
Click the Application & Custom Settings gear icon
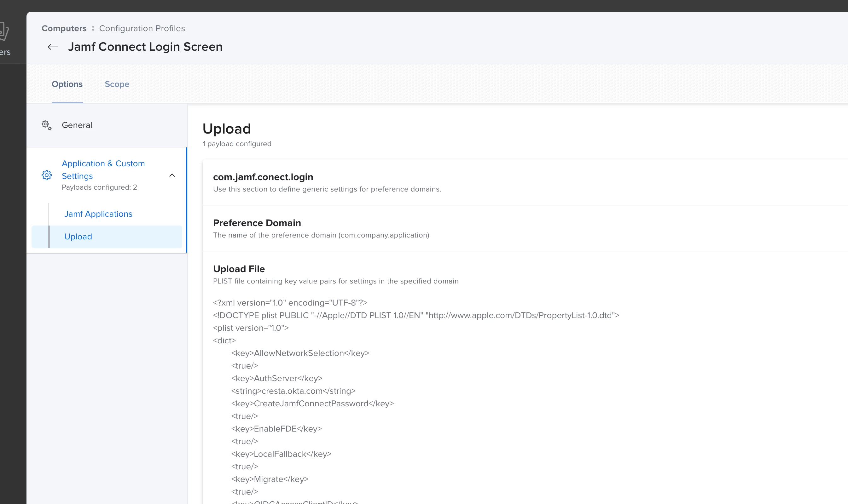[x=47, y=175]
